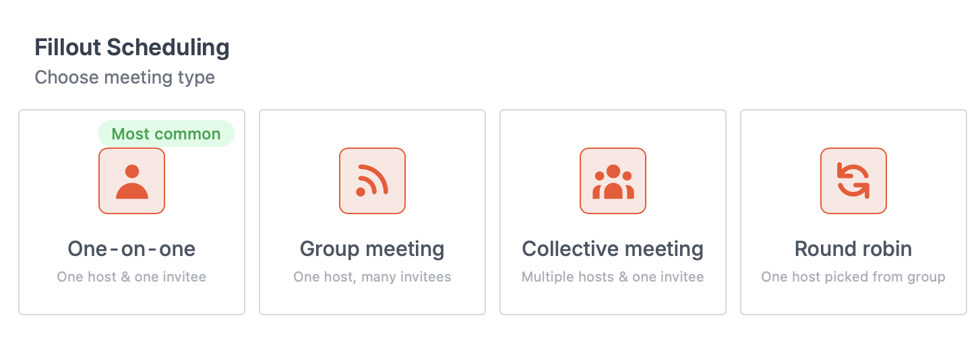The image size is (980, 357).
Task: Click the 'One host, many invitees' description
Action: click(x=372, y=277)
